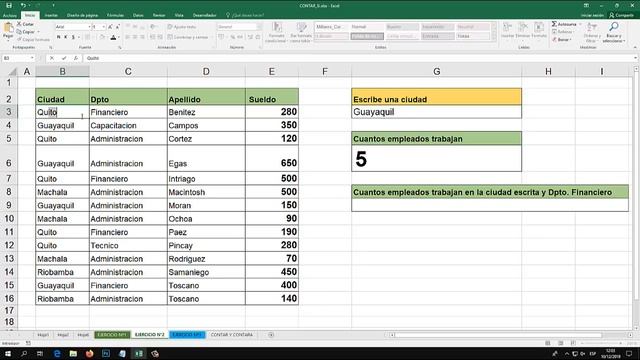
Task: Select the blue EJERCICIO Nº3 sheet tab
Action: tap(187, 335)
